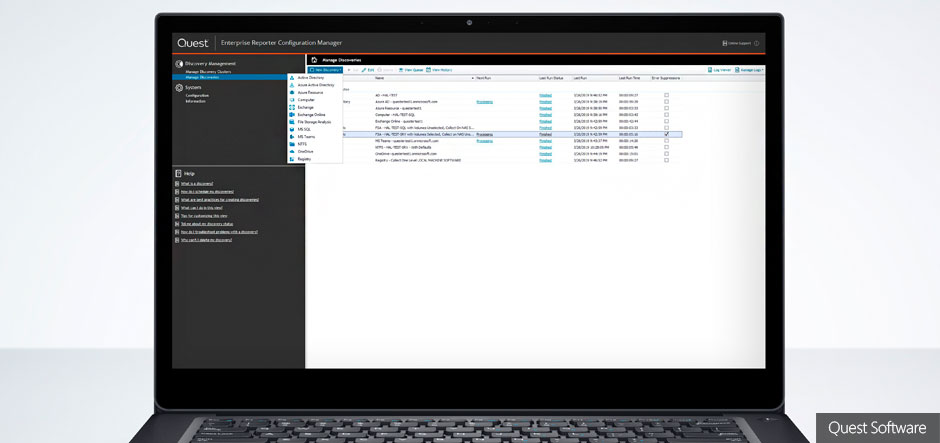Click the Edit pencil icon in toolbar
The width and height of the screenshot is (940, 443).
[x=361, y=70]
